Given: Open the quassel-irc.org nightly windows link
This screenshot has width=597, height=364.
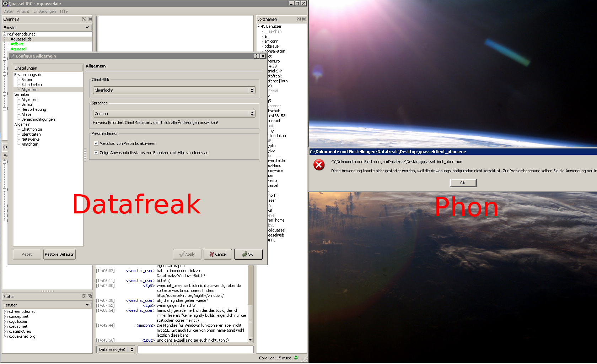Looking at the screenshot, I should click(190, 295).
